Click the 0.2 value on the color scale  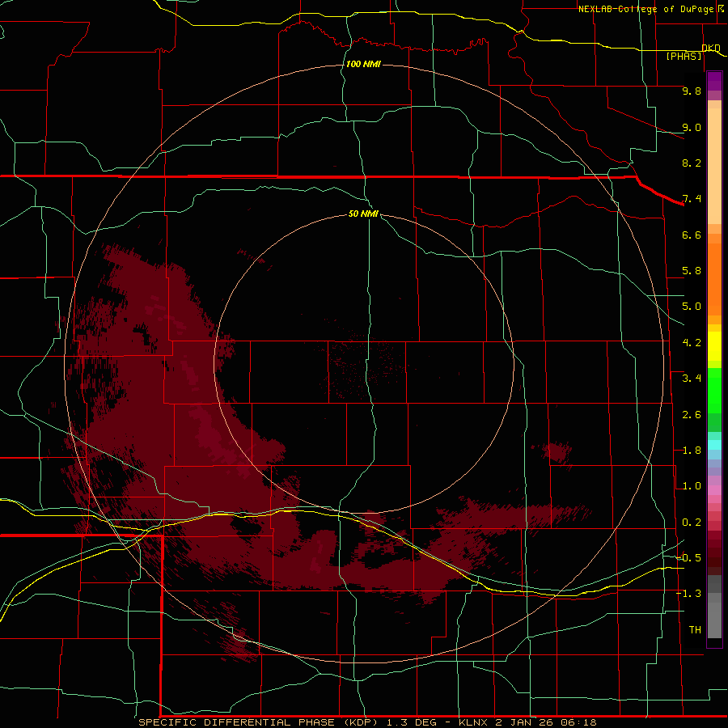coord(692,523)
